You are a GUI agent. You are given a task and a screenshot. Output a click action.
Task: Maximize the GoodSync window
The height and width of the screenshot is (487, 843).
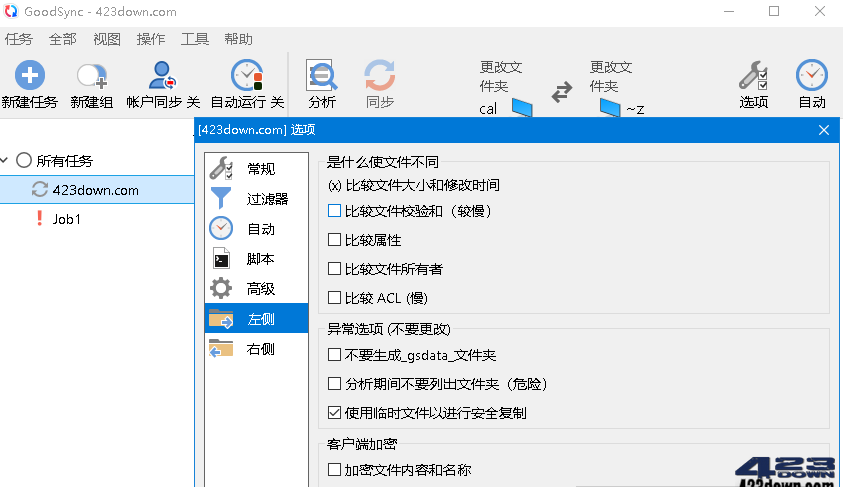tap(774, 11)
